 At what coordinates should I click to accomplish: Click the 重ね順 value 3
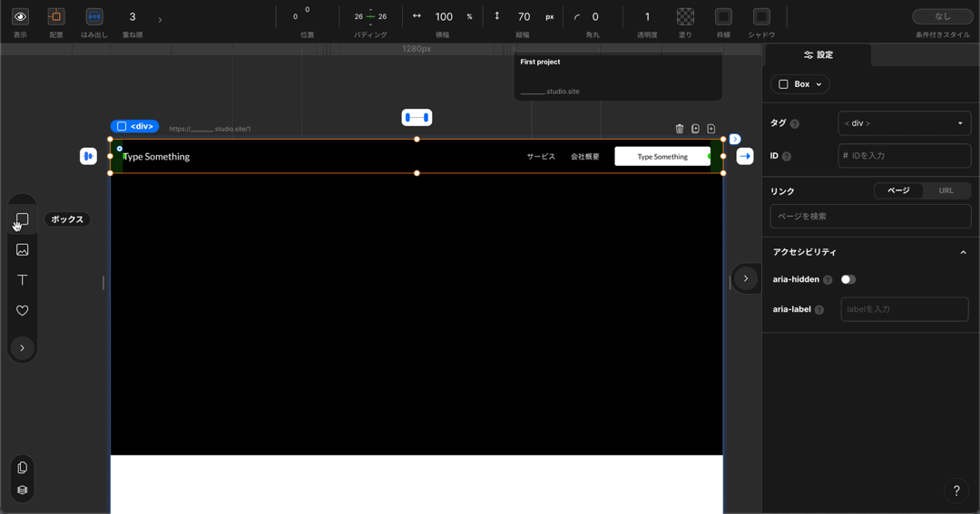[x=132, y=17]
